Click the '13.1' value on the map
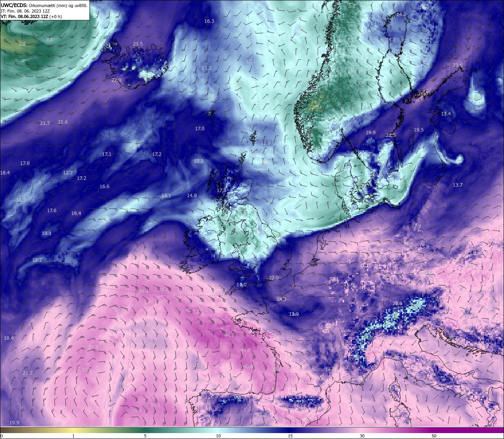The height and width of the screenshot is (439, 504). pos(46,233)
